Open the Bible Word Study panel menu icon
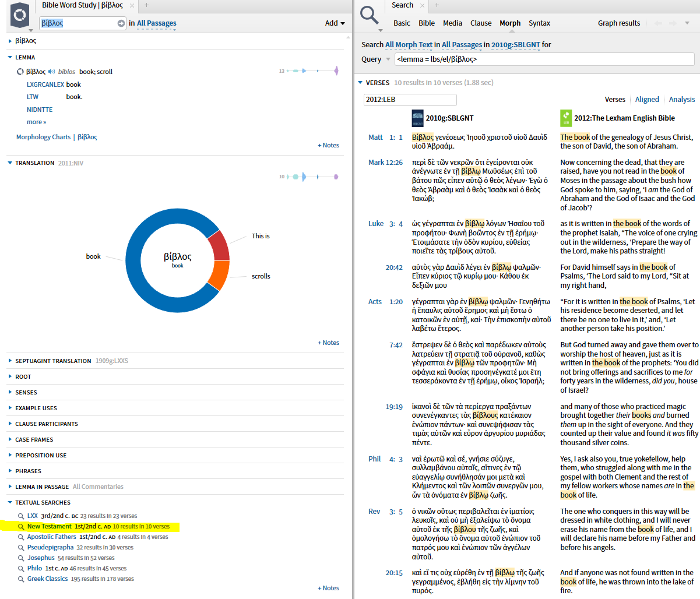Image resolution: width=700 pixels, height=599 pixels. (20, 15)
